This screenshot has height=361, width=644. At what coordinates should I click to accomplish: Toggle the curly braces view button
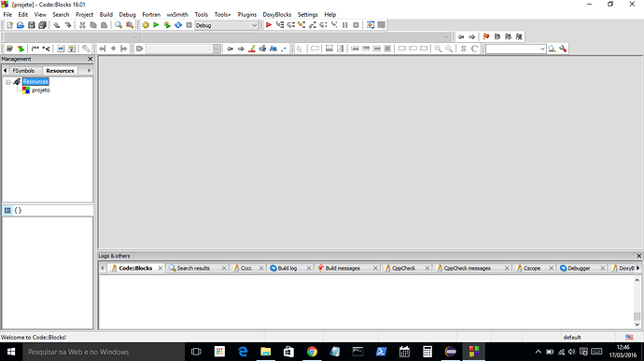(18, 210)
